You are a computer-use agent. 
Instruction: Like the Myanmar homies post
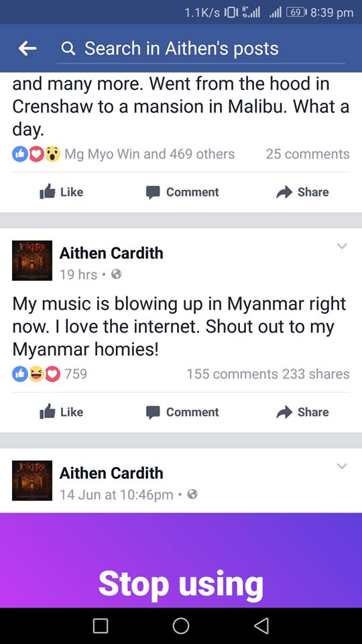pyautogui.click(x=61, y=412)
